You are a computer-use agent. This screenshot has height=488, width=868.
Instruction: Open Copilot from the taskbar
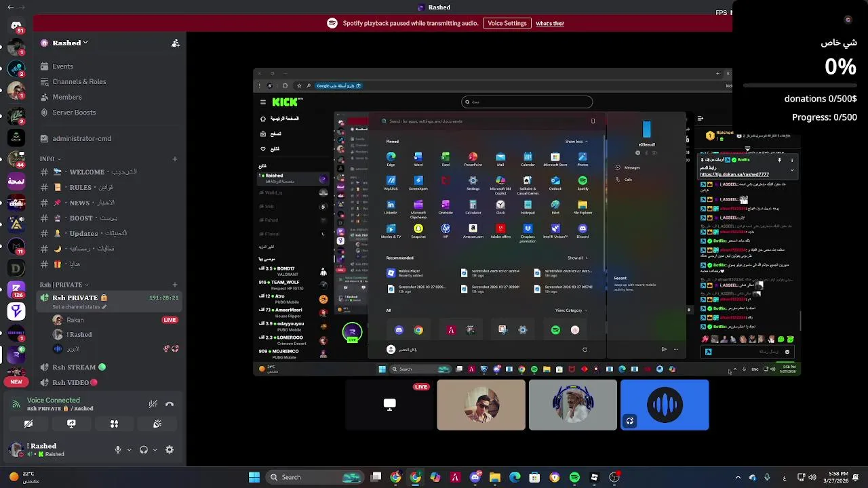(435, 477)
